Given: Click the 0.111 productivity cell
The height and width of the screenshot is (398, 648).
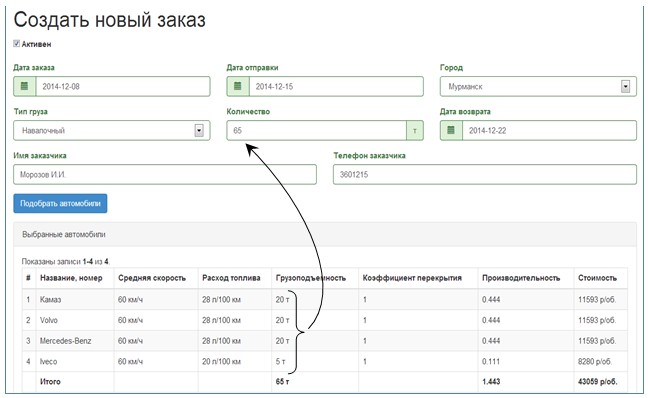Looking at the screenshot, I should point(526,361).
